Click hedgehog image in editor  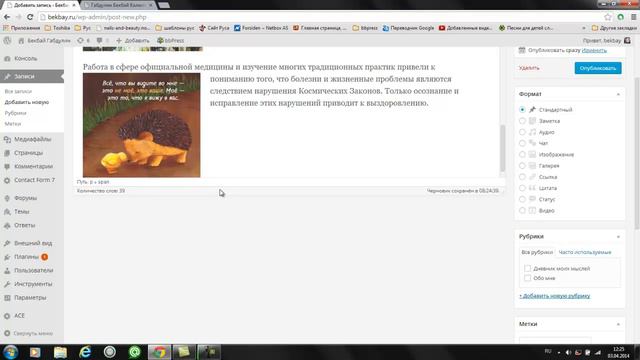(x=142, y=125)
